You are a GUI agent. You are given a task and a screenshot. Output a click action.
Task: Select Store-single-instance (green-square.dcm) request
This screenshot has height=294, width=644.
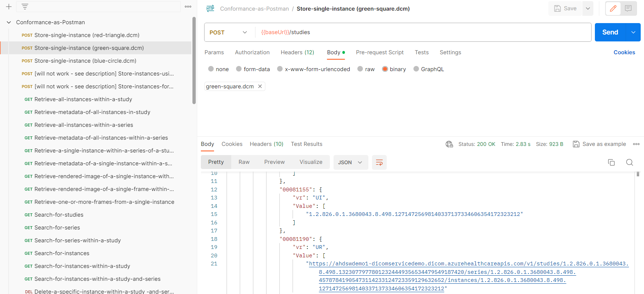(96, 48)
